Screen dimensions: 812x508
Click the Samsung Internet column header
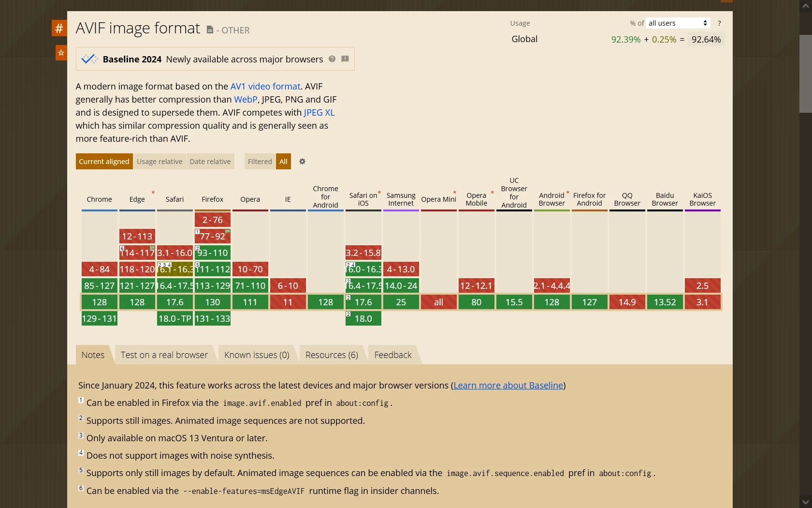pos(401,199)
